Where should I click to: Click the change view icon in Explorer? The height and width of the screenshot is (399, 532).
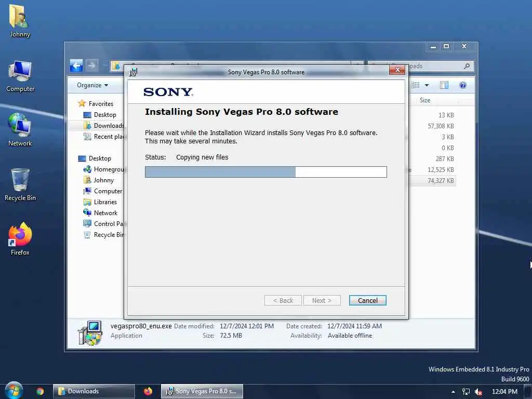pos(416,85)
